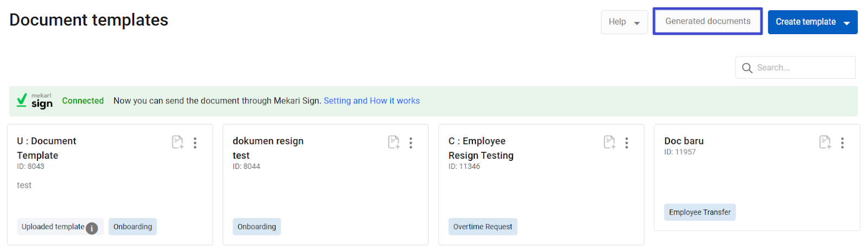Open Generated documents page
The height and width of the screenshot is (248, 868).
tap(707, 22)
